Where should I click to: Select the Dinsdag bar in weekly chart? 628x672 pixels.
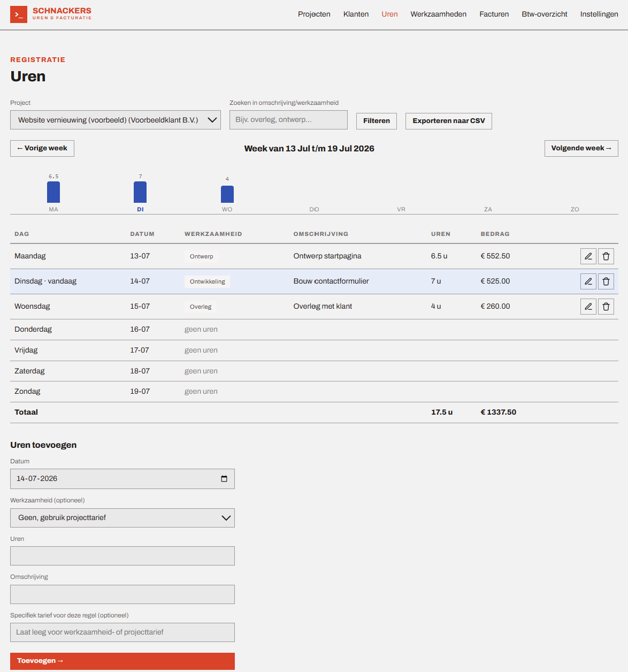[x=140, y=192]
